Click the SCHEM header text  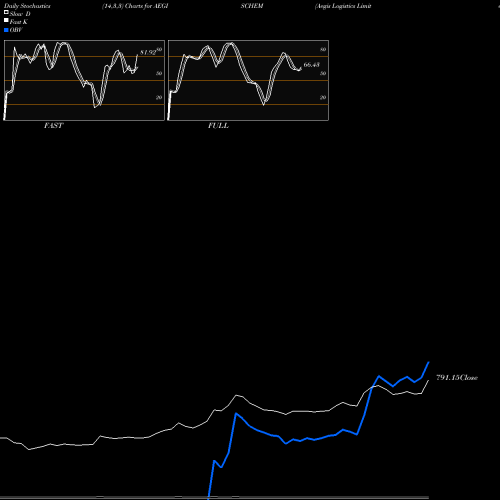pyautogui.click(x=252, y=6)
